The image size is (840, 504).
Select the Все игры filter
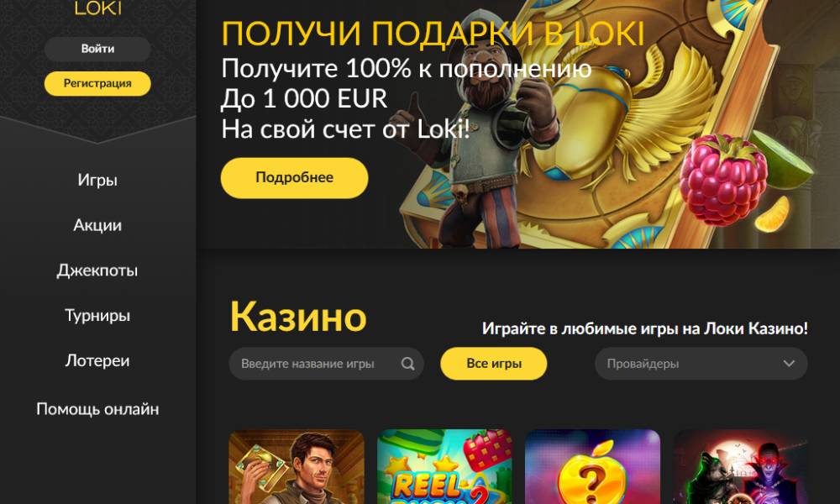tap(493, 364)
